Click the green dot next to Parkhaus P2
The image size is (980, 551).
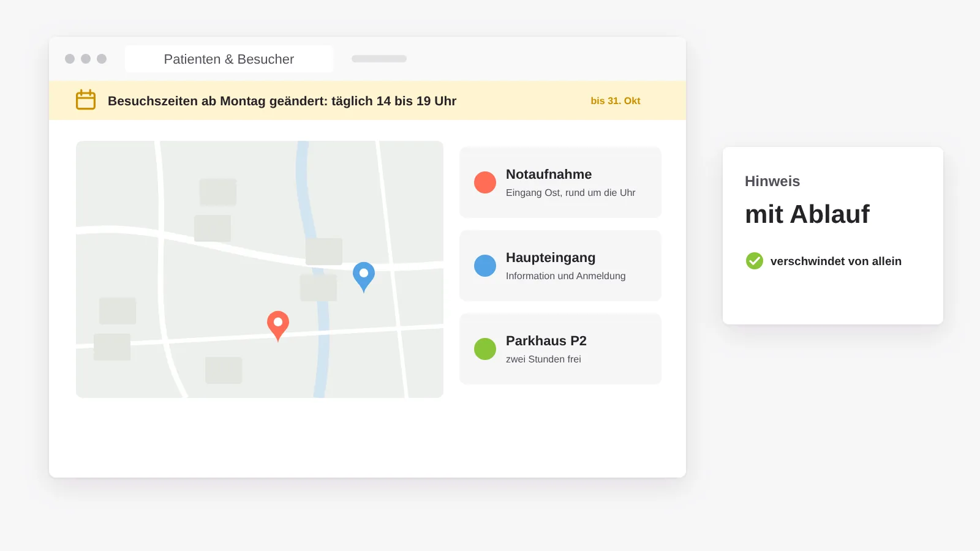[485, 349]
